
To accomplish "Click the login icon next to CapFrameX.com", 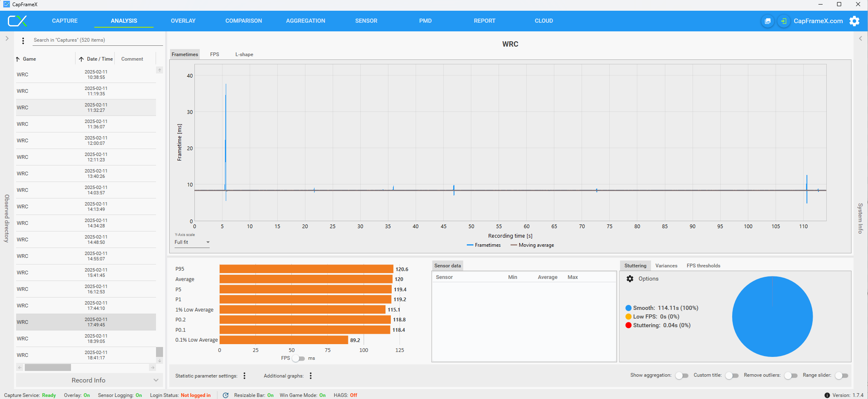I will tap(783, 21).
